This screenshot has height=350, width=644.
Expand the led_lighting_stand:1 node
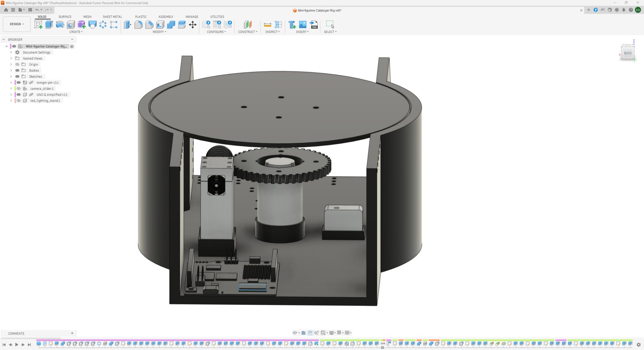11,101
